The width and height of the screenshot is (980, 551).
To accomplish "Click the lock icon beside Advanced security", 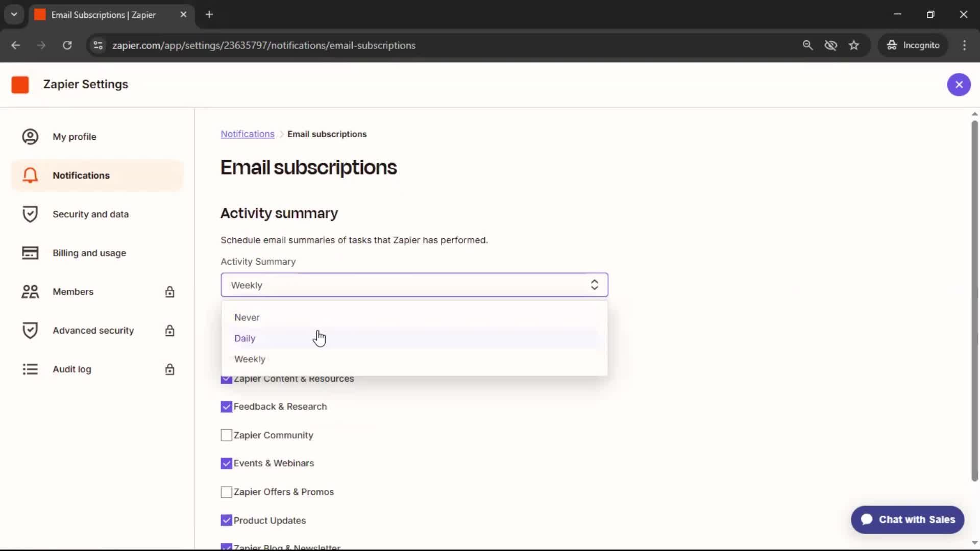I will click(170, 331).
